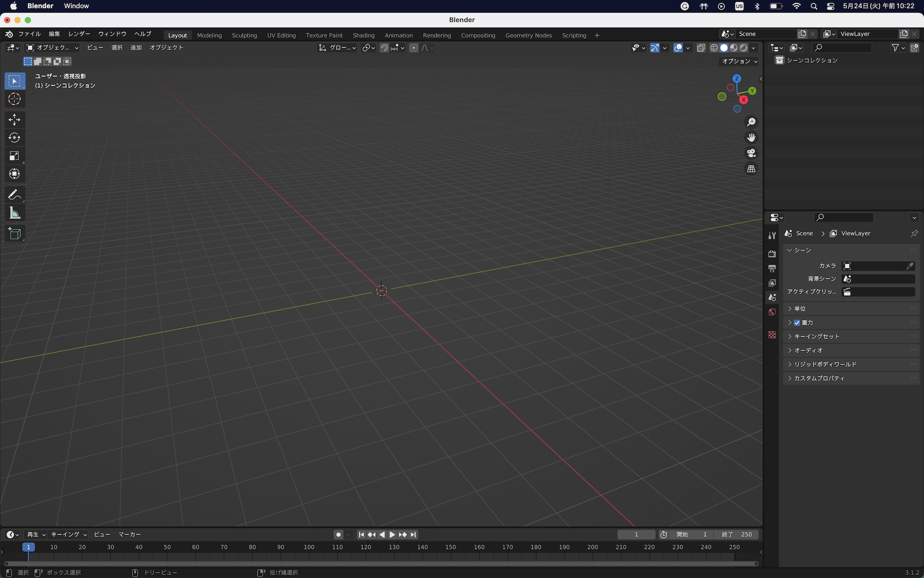Open the World properties tab

pyautogui.click(x=772, y=312)
